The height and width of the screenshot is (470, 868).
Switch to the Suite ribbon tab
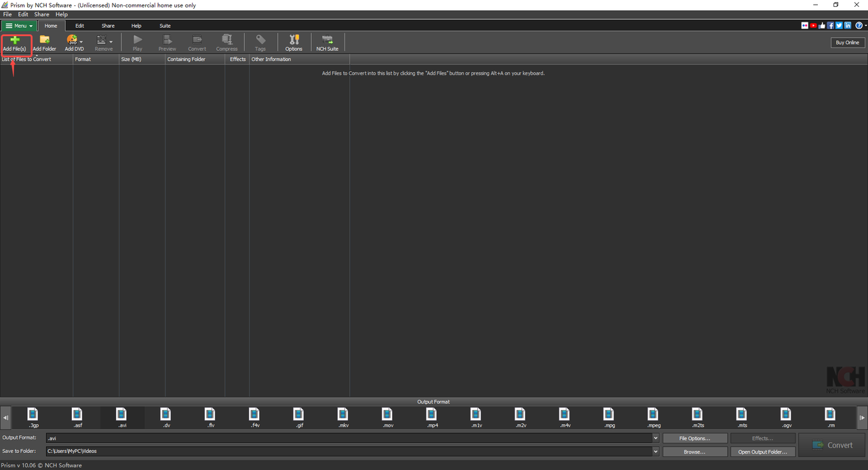point(165,26)
